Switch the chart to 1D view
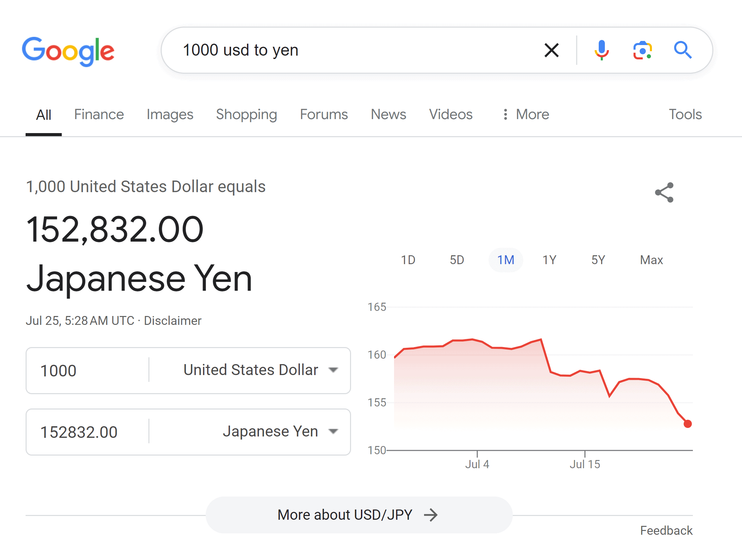 point(408,260)
